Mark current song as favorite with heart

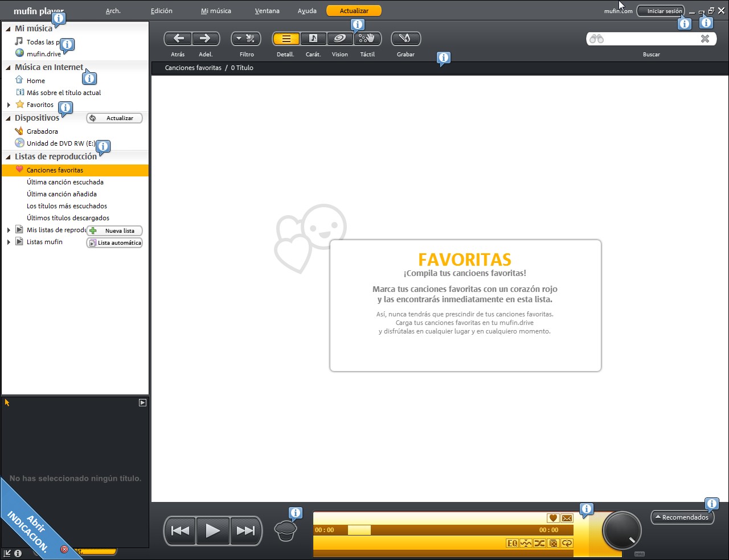(x=553, y=518)
